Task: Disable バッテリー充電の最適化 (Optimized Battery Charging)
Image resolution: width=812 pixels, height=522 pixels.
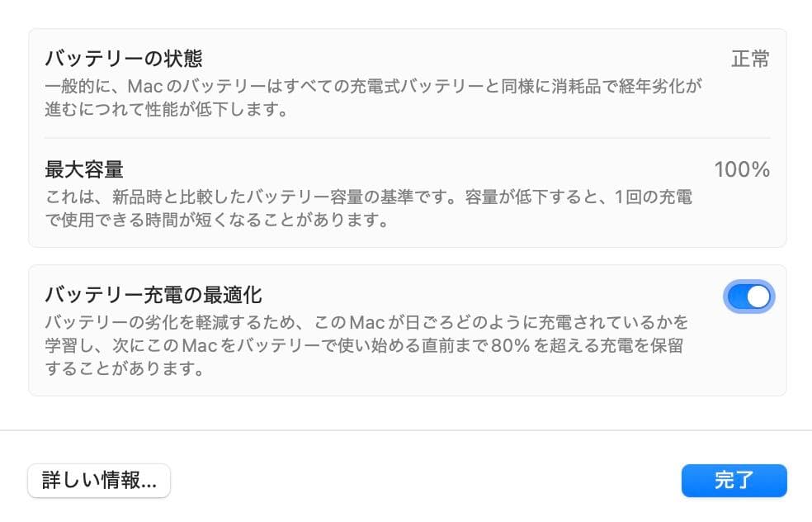Action: (x=748, y=296)
